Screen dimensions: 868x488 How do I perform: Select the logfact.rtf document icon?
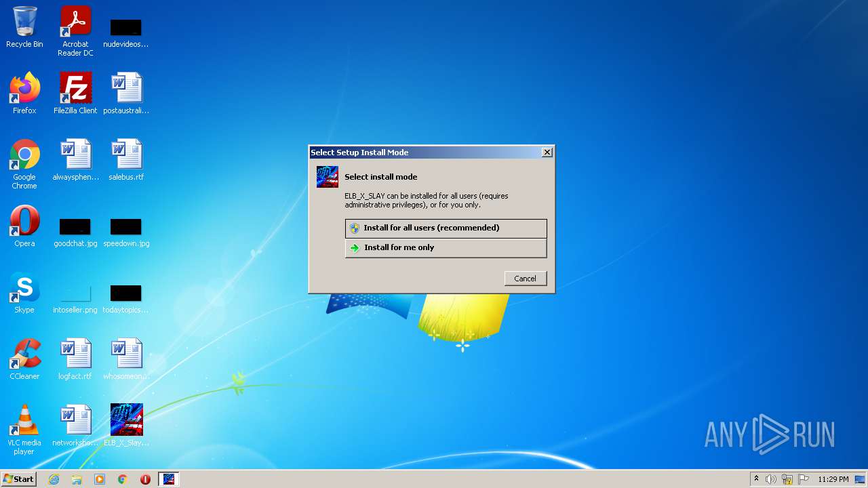75,359
